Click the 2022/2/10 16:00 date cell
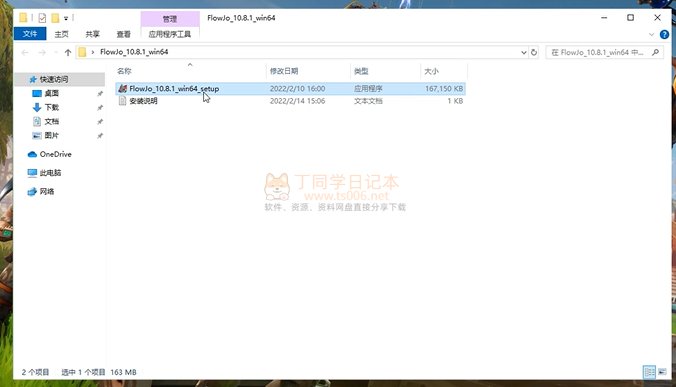Screen dimensions: 676x387 click(297, 89)
